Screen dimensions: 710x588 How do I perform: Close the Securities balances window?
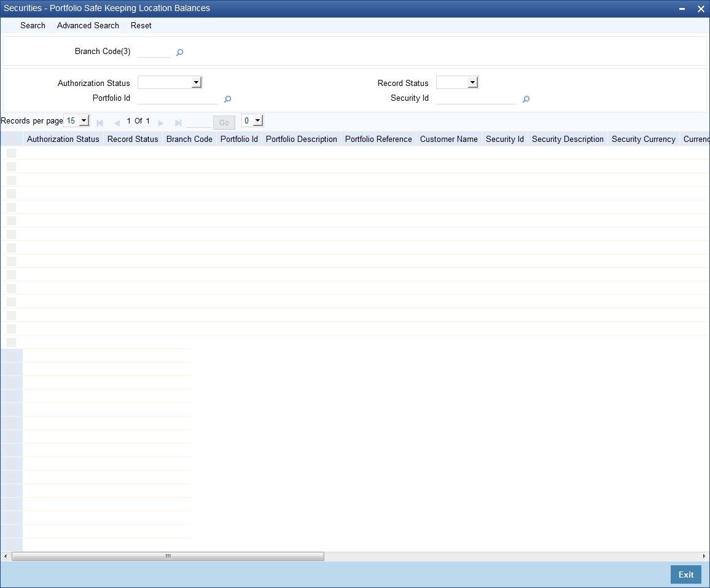pyautogui.click(x=701, y=9)
